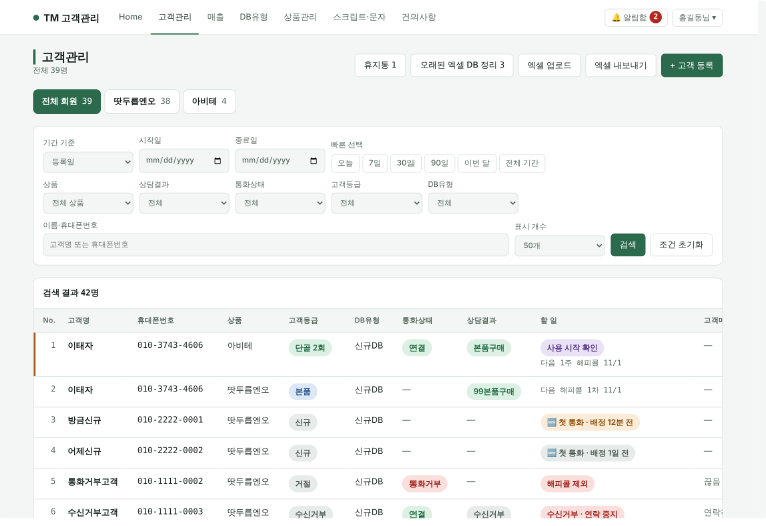Click the + 고객 등록 button
The width and height of the screenshot is (766, 526).
click(x=692, y=65)
